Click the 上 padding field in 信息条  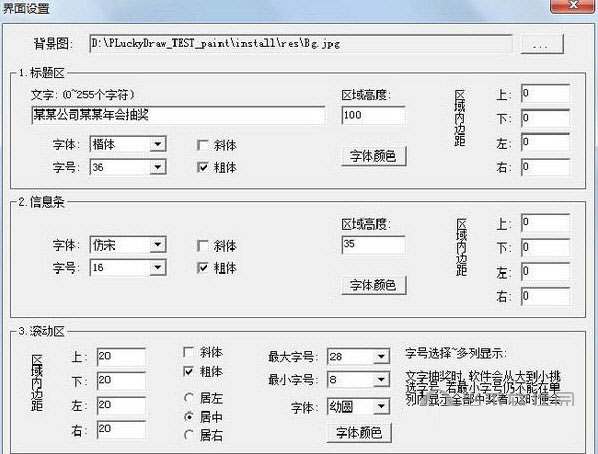point(545,222)
